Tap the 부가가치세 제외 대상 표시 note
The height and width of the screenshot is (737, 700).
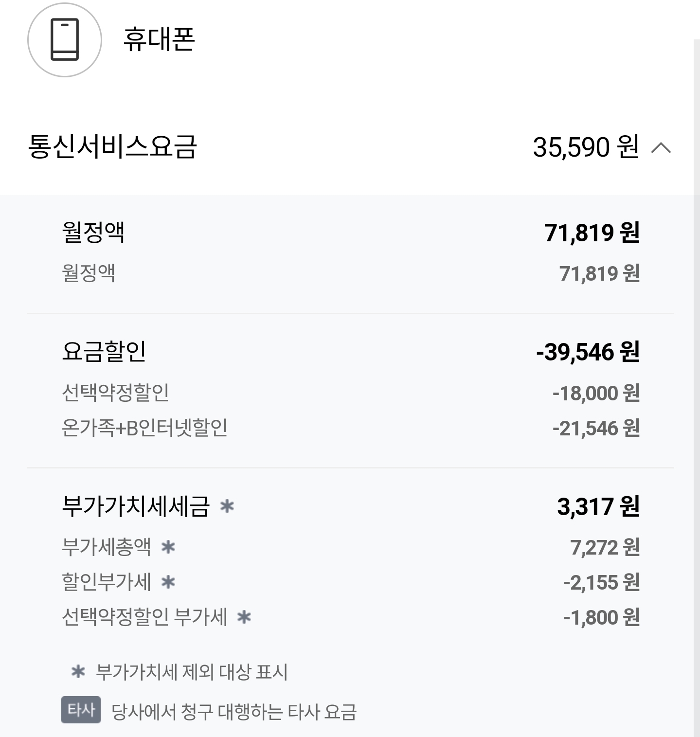[192, 672]
